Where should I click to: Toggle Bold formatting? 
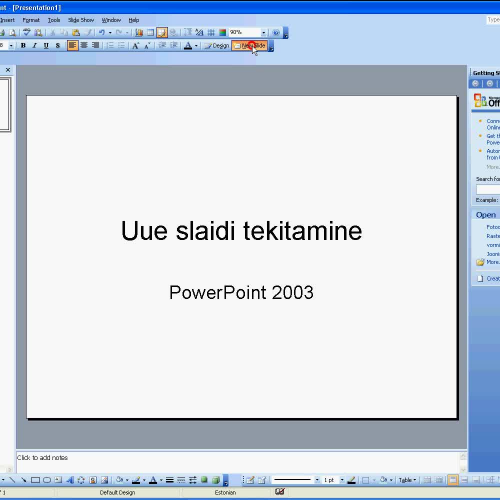23,46
